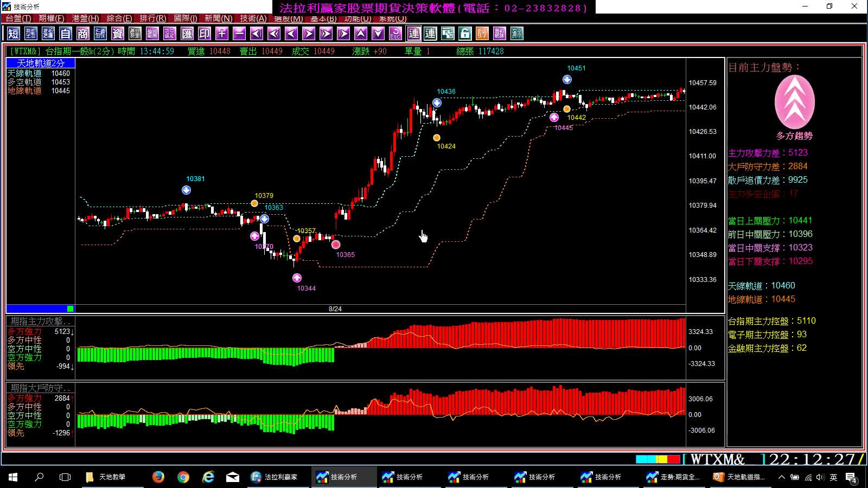This screenshot has height=488, width=868.
Task: Open taskbar search icon
Action: pyautogui.click(x=39, y=477)
